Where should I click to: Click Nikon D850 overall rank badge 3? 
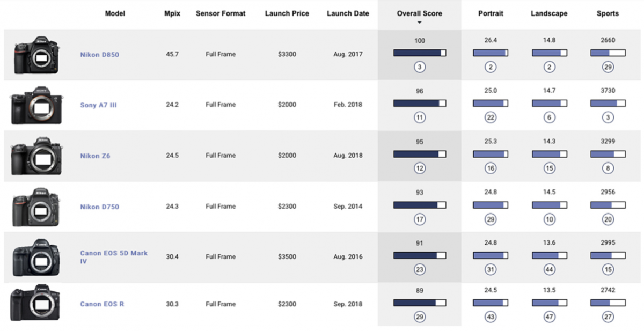[420, 67]
